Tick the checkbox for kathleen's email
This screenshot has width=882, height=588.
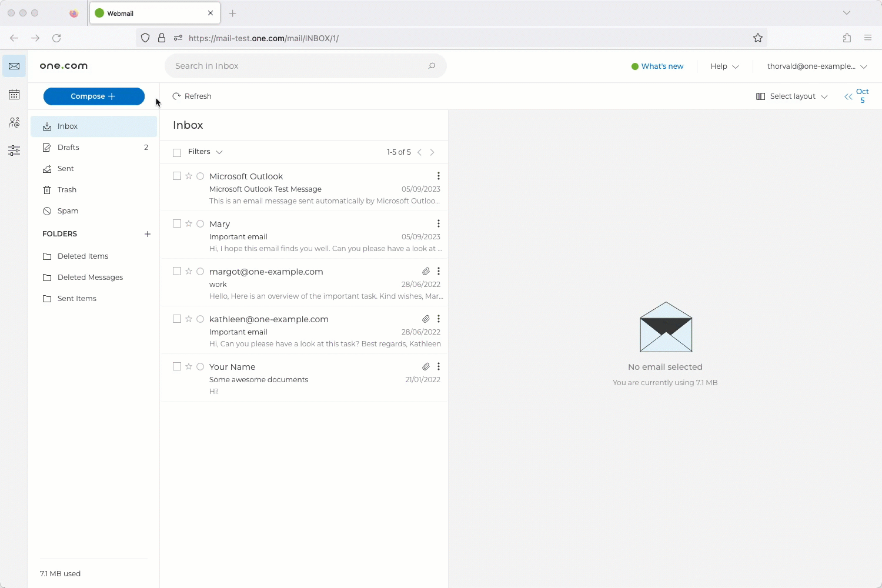[x=177, y=319]
